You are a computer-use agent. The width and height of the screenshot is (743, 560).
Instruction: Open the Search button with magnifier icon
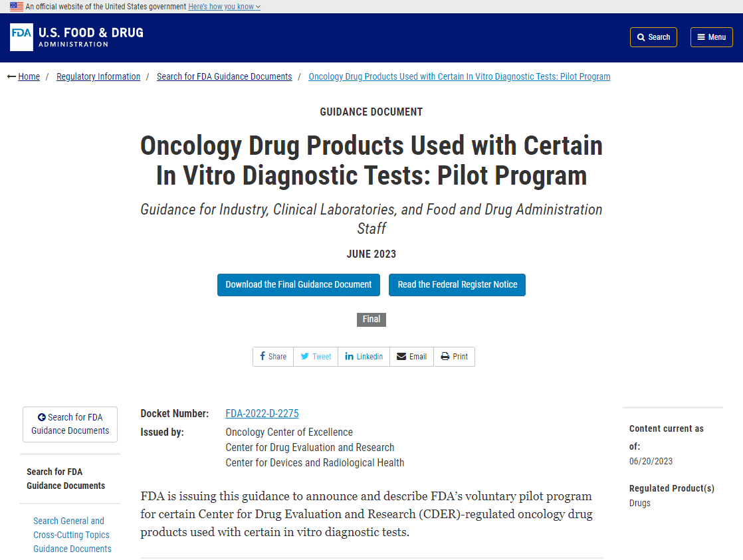(x=653, y=37)
